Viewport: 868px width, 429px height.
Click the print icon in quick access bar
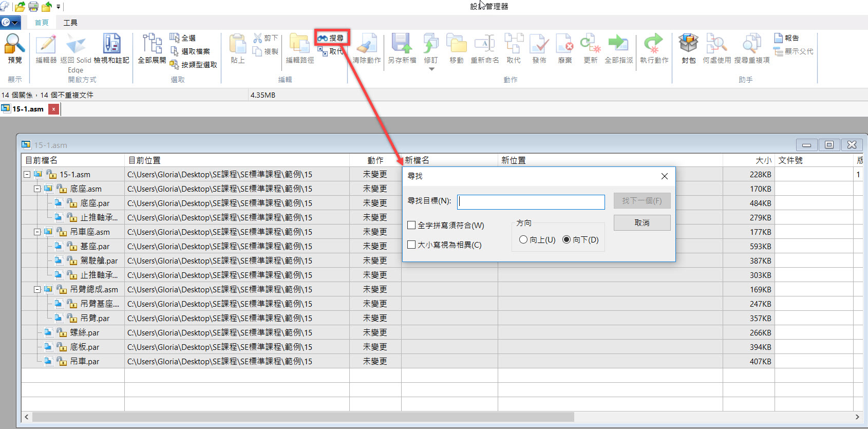click(x=33, y=7)
